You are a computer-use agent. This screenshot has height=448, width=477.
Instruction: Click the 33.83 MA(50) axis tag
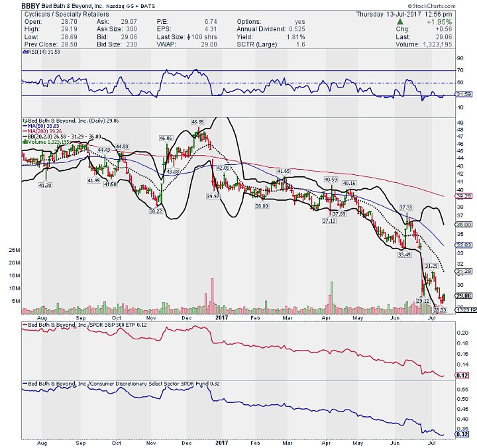[x=464, y=245]
